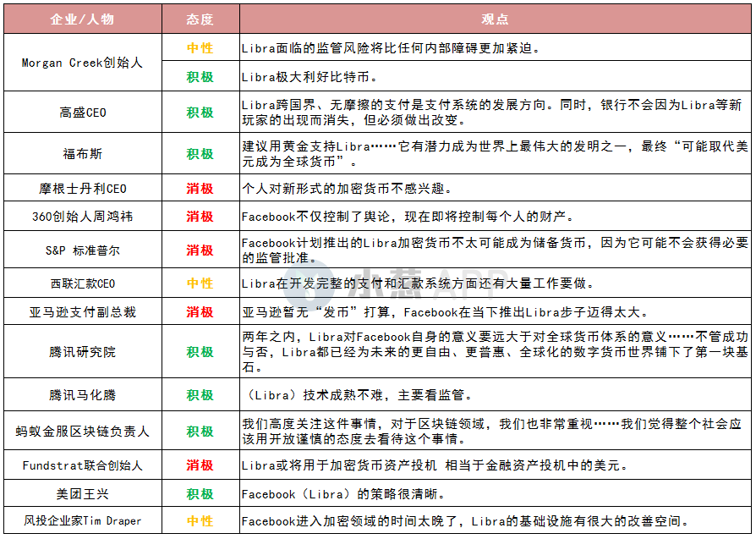This screenshot has height=539, width=756.
Task: Click 积极 in the 蚂蚁金服区块链负责人 row
Action: coord(200,431)
